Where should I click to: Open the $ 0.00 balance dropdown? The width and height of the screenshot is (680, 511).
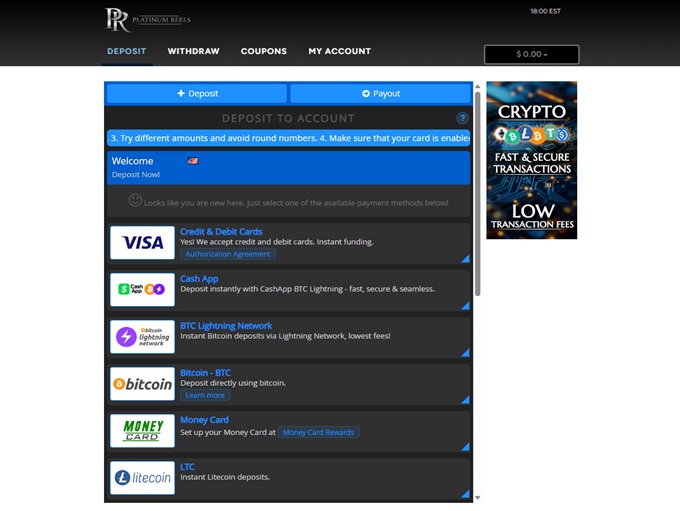coord(532,54)
